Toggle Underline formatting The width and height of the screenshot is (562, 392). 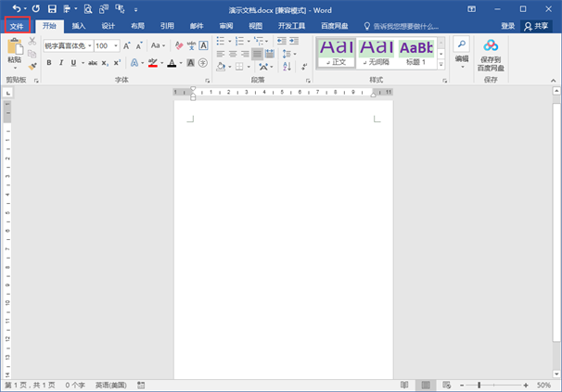(x=73, y=63)
